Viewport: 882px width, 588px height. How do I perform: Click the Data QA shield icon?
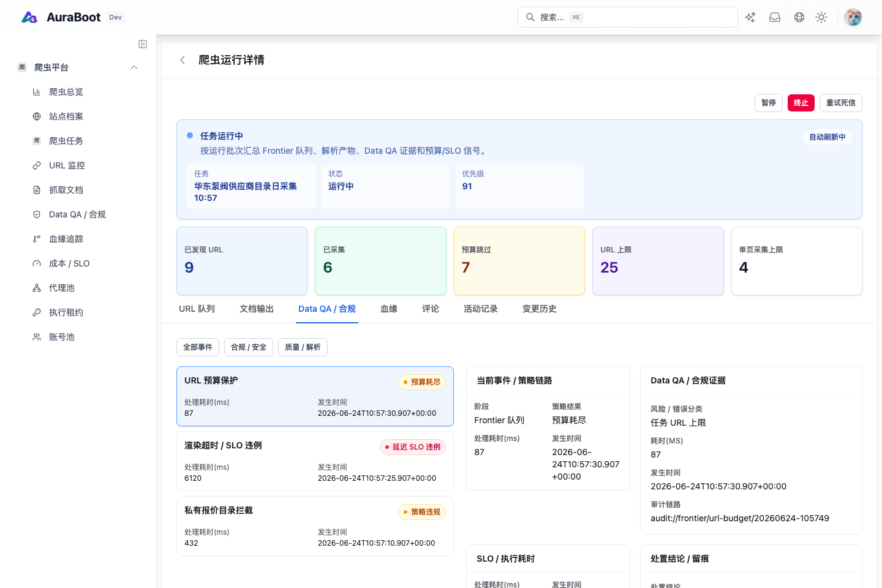(37, 214)
